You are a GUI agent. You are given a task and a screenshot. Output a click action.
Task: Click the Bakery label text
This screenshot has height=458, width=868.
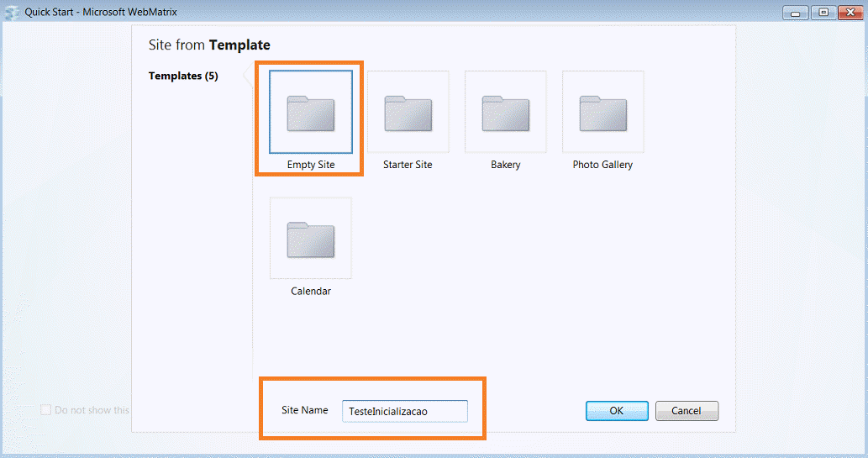pos(505,165)
